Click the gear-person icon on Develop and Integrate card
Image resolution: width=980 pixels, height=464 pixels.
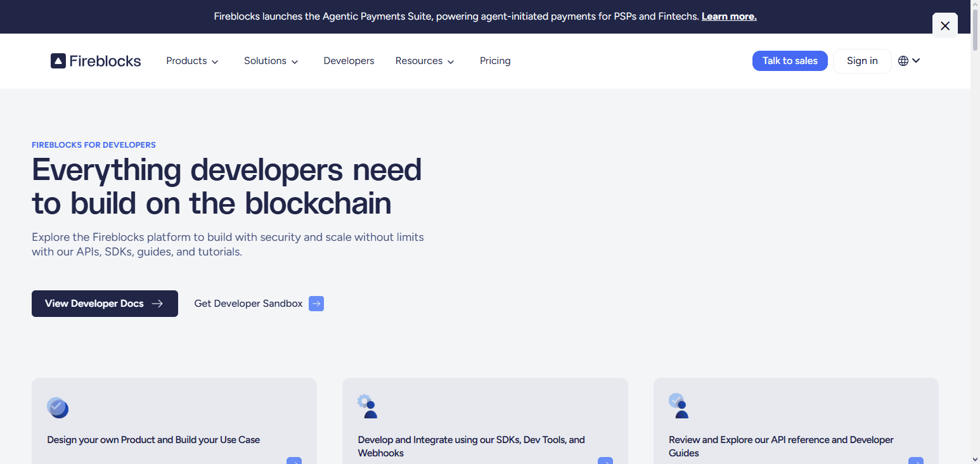(368, 406)
